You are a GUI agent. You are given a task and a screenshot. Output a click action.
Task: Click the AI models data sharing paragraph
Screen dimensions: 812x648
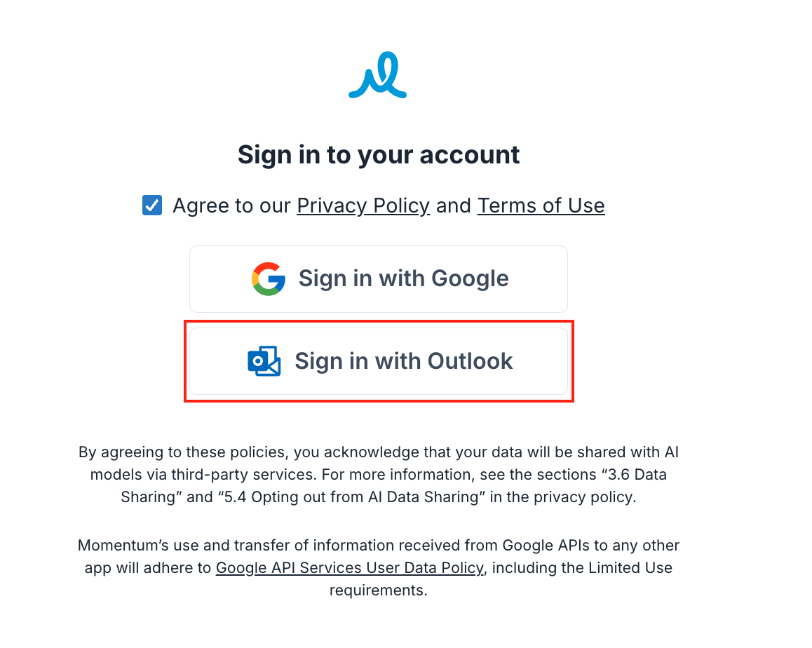(x=379, y=475)
